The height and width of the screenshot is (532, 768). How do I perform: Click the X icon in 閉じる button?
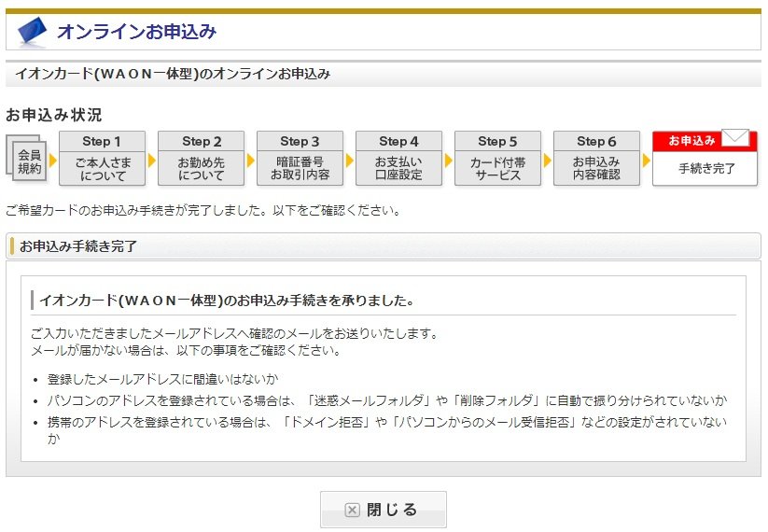click(x=352, y=510)
